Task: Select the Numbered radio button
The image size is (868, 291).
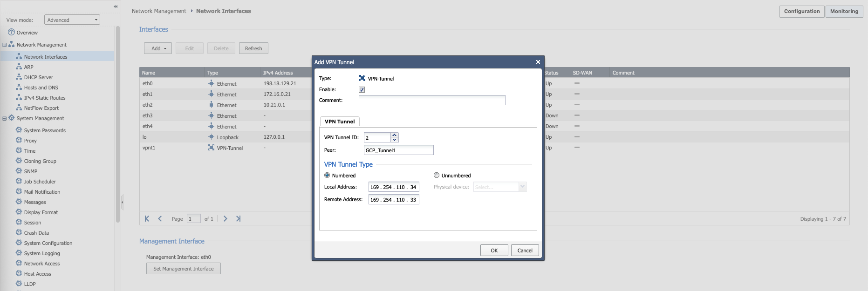Action: (327, 176)
